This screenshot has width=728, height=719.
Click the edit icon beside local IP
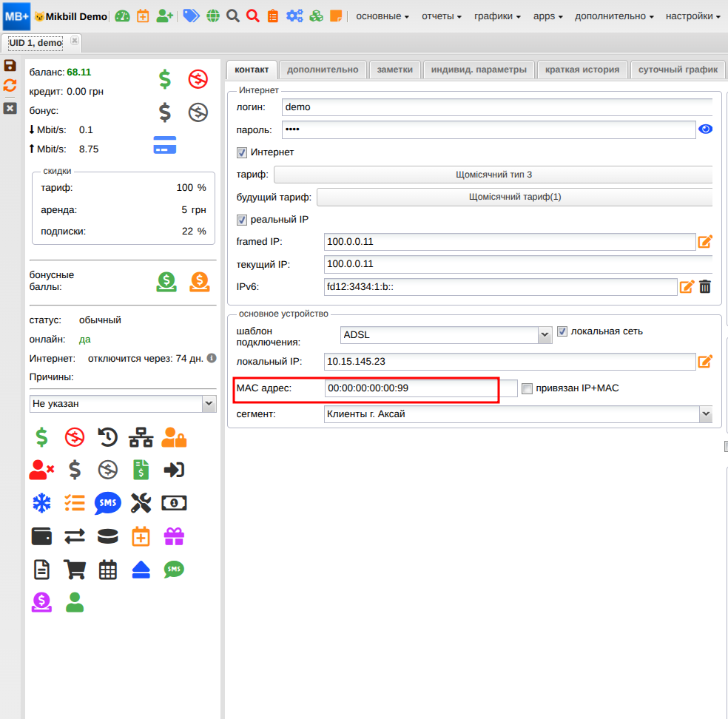tap(705, 361)
